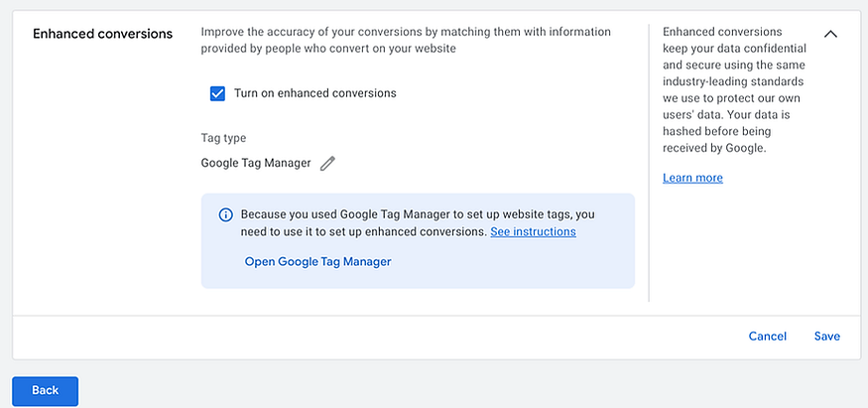Collapse the Enhanced conversions section with the chevron
The height and width of the screenshot is (408, 868).
(830, 34)
